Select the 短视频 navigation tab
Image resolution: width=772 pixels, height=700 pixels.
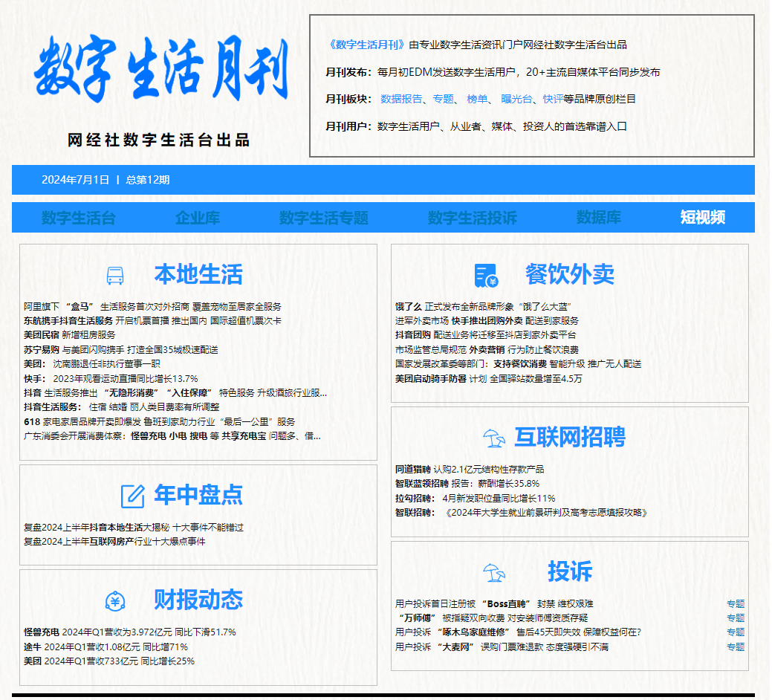click(x=703, y=218)
